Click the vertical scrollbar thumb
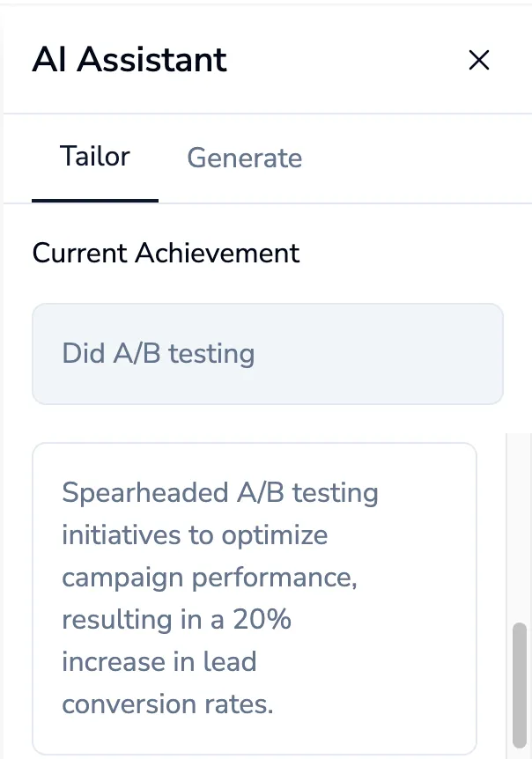532x759 pixels. click(520, 685)
